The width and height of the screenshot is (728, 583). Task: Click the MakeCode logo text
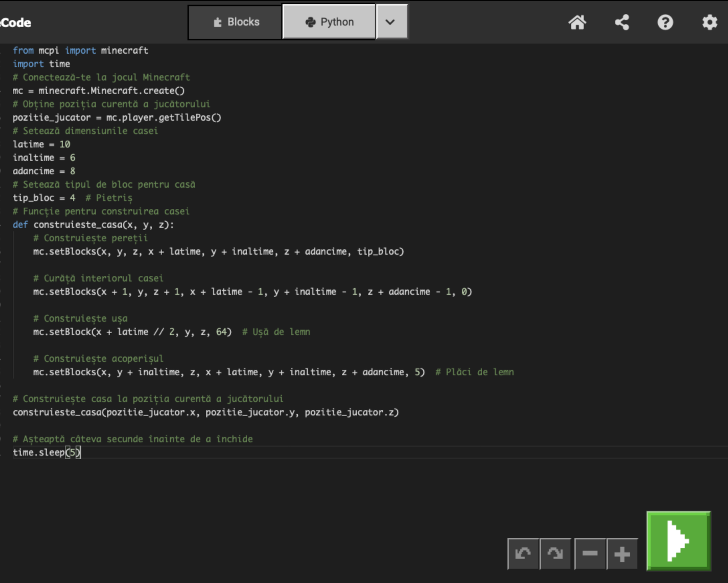click(15, 23)
